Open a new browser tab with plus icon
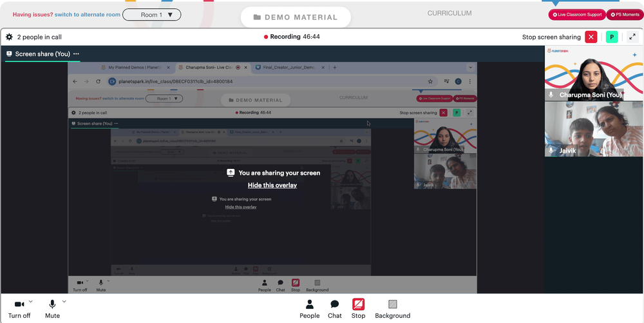This screenshot has height=323, width=644. [x=335, y=68]
